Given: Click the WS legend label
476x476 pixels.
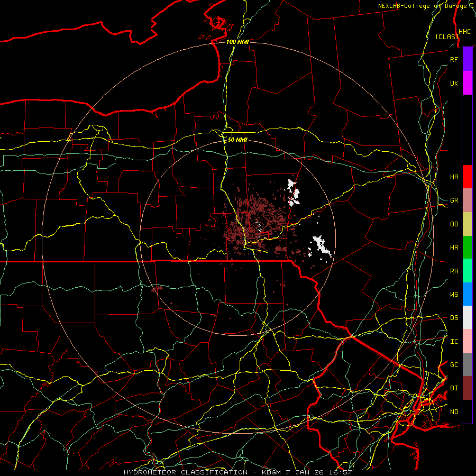Looking at the screenshot, I should coord(454,294).
